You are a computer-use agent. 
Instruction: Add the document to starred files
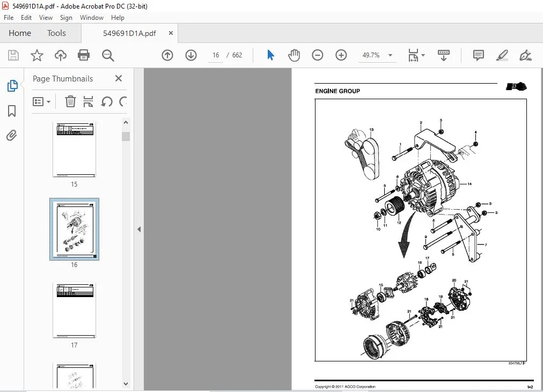point(36,55)
